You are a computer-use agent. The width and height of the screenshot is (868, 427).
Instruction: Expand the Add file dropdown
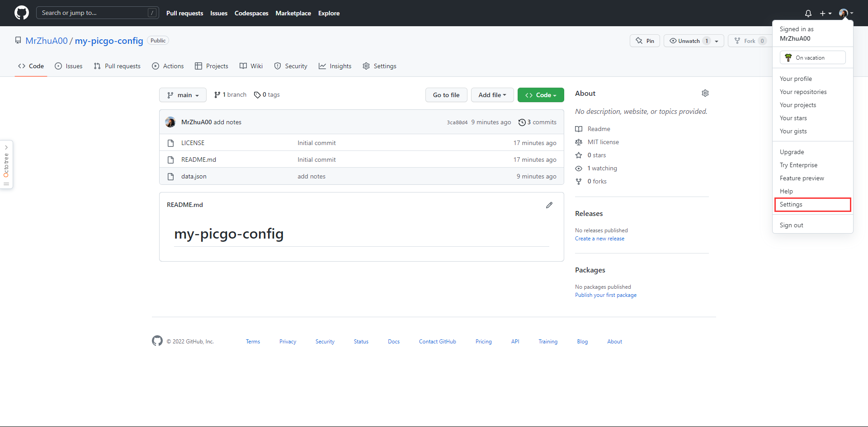tap(492, 95)
